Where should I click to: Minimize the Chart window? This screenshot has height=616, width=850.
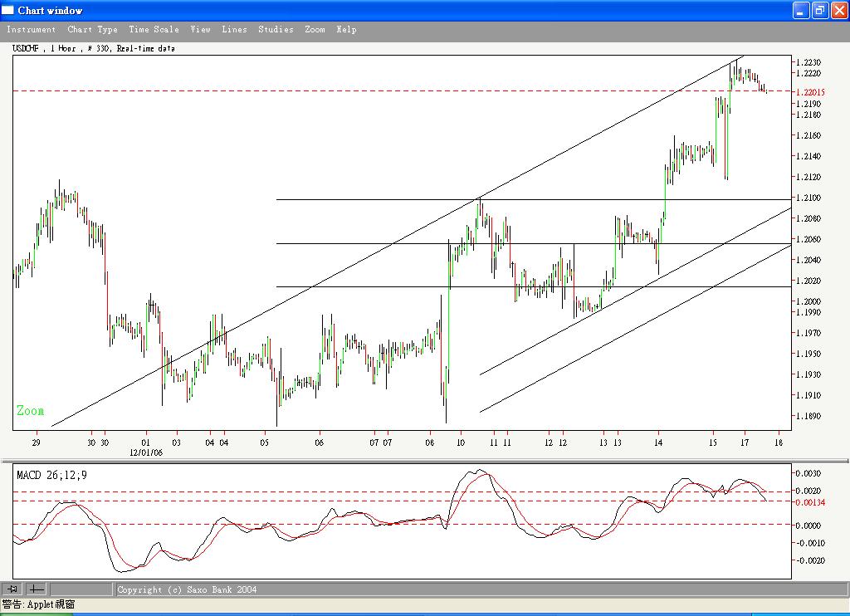tap(801, 10)
